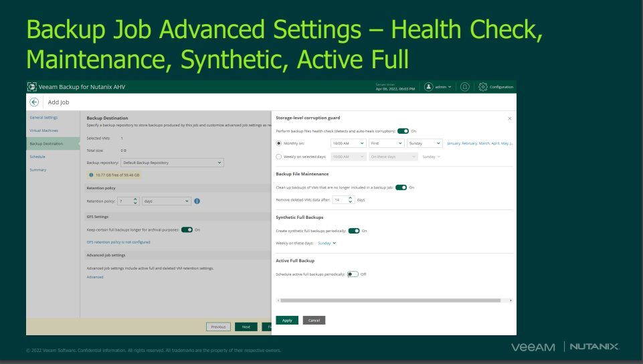Open the notifications bell icon
Image resolution: width=643 pixels, height=364 pixels.
click(464, 87)
